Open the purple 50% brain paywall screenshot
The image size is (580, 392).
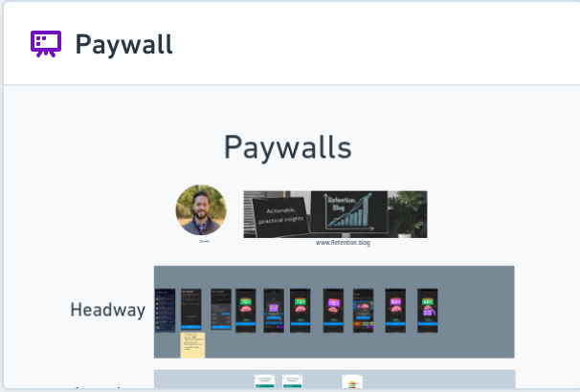pos(395,311)
